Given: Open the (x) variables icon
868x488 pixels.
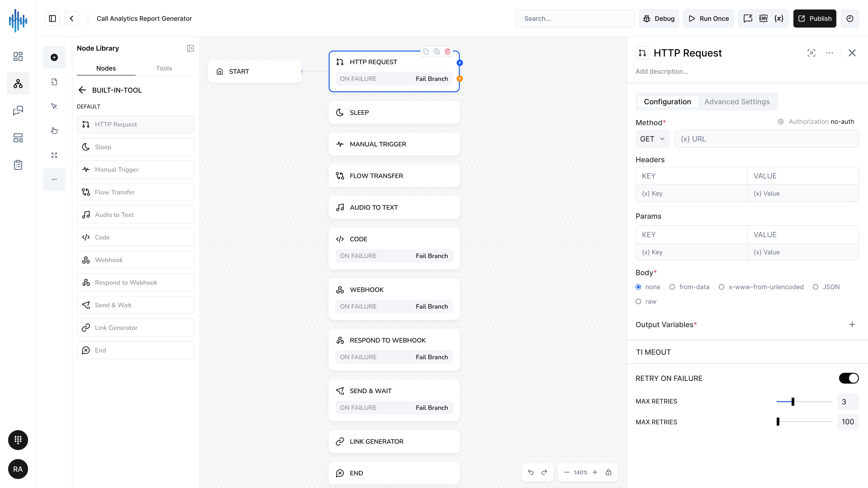Looking at the screenshot, I should pyautogui.click(x=779, y=19).
